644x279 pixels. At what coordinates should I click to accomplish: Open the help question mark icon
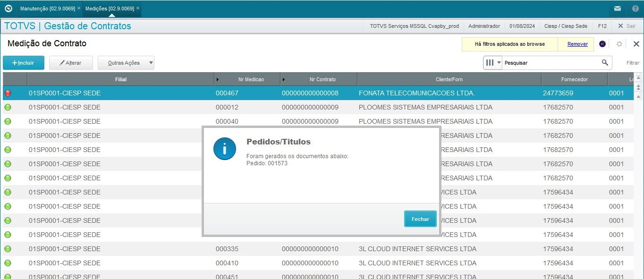point(635,8)
